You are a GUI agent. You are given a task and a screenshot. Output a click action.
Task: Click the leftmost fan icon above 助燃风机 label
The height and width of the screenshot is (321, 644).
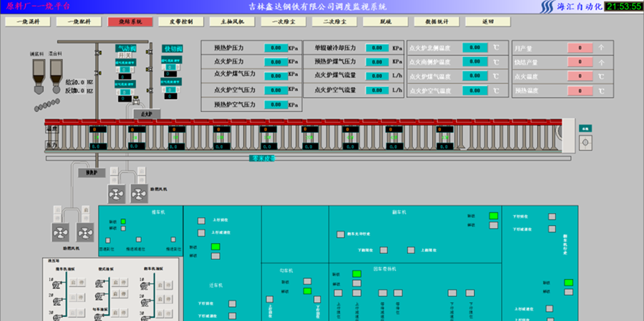point(61,232)
